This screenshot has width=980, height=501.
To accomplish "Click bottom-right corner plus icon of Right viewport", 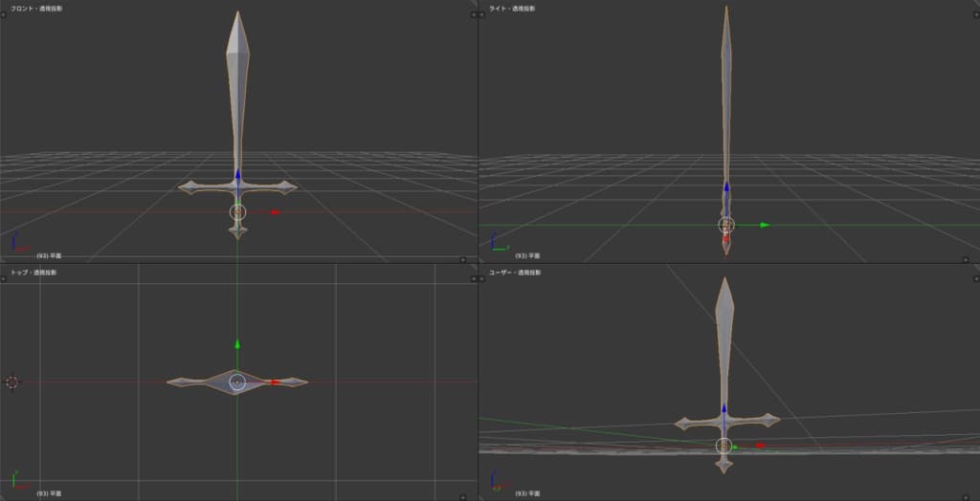I will point(966,259).
